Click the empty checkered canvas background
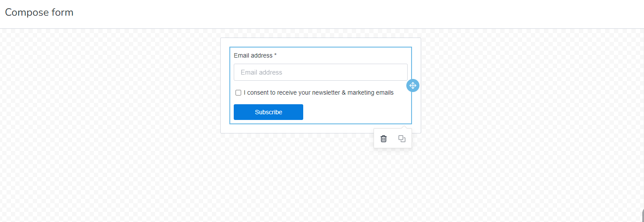This screenshot has height=222, width=644. click(x=109, y=131)
